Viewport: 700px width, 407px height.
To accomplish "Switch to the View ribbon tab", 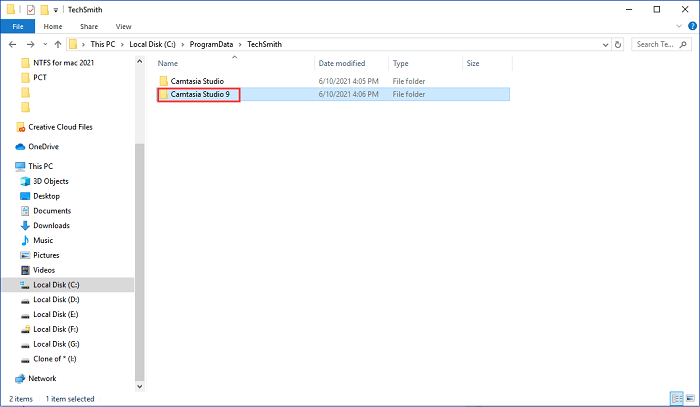I will pos(123,26).
